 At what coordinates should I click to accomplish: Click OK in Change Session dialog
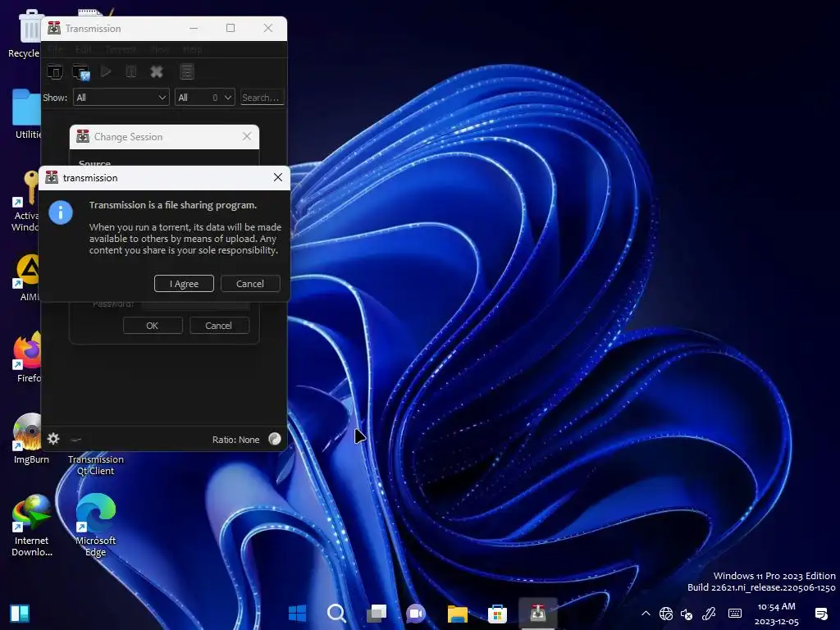point(153,325)
